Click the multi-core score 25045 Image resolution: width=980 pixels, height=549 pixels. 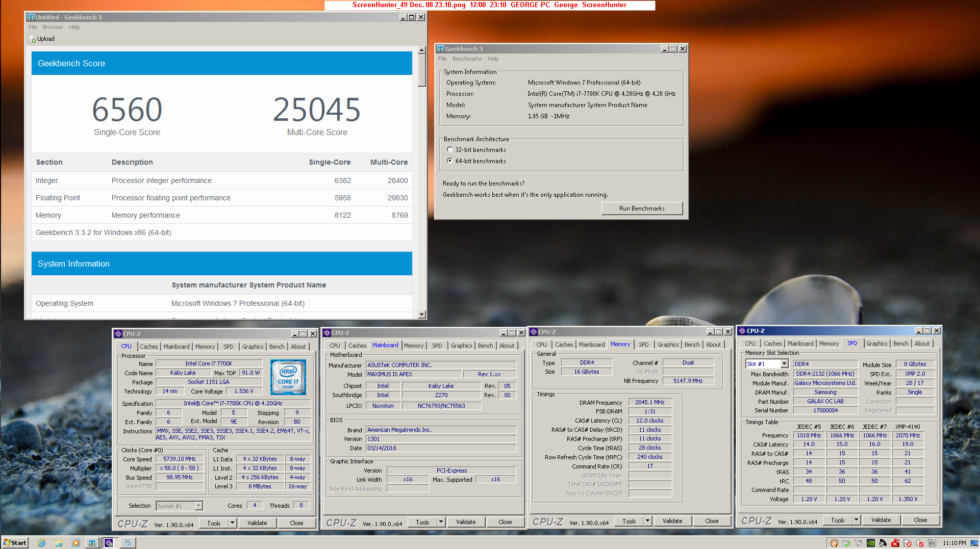(x=317, y=110)
